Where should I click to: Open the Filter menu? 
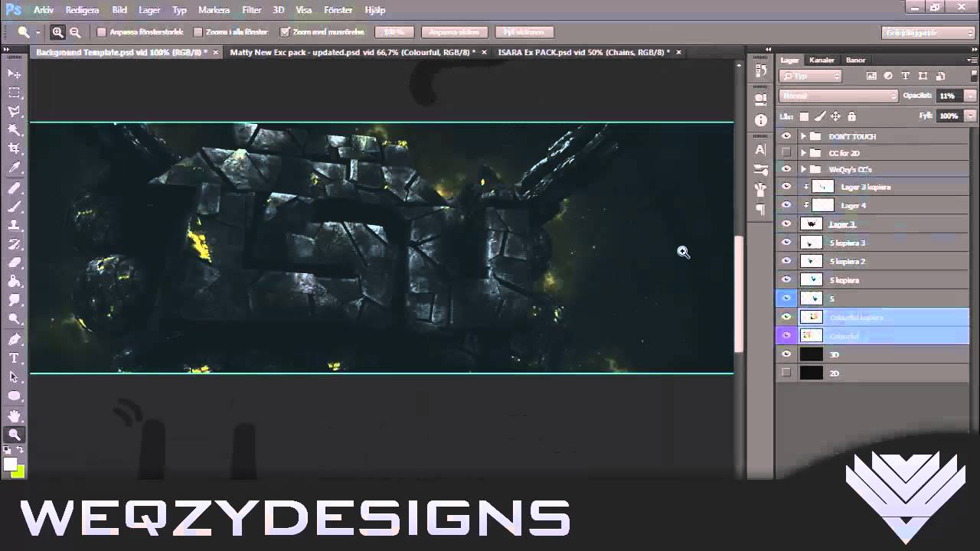[x=252, y=10]
